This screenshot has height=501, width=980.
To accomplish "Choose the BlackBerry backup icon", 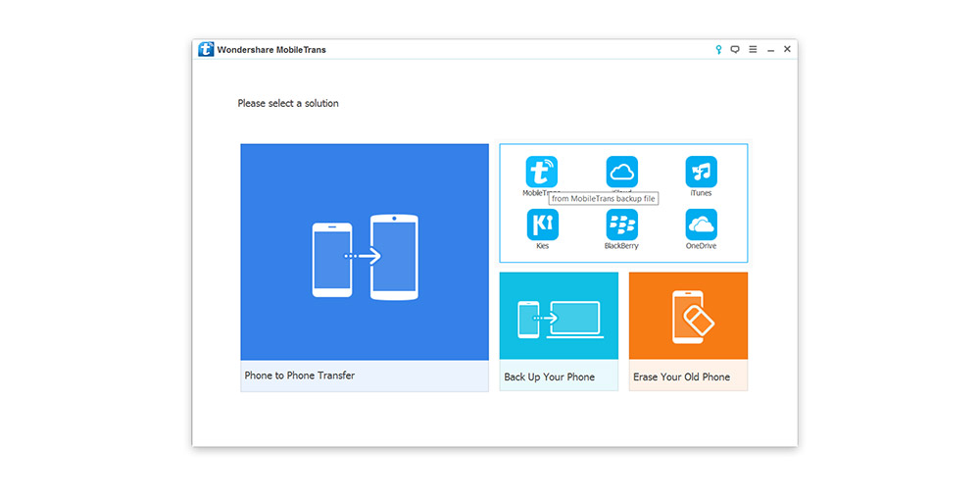I will [622, 225].
